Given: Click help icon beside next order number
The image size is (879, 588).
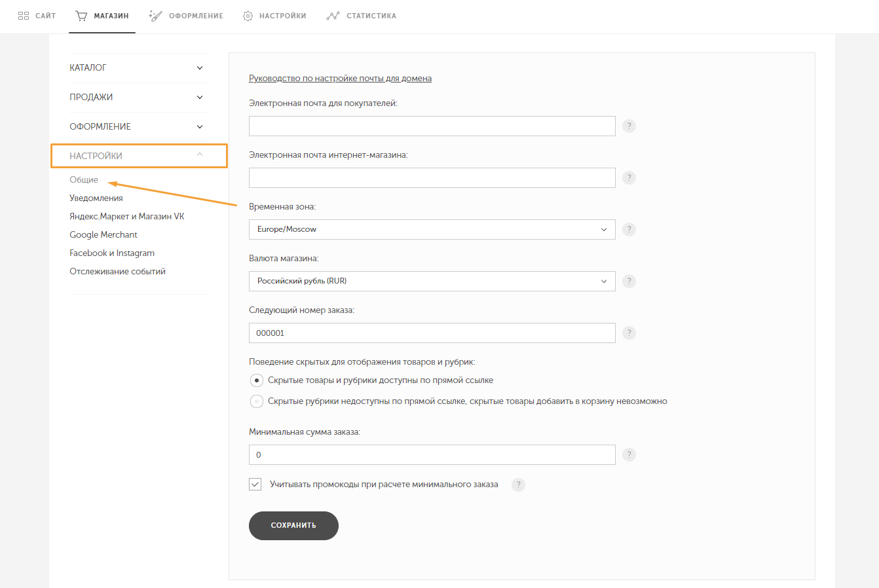Looking at the screenshot, I should coord(629,333).
